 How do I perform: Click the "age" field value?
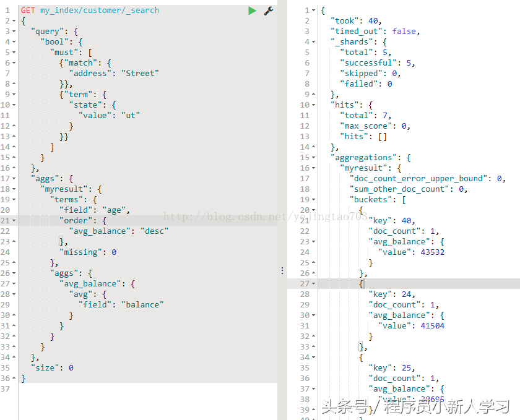pyautogui.click(x=114, y=210)
